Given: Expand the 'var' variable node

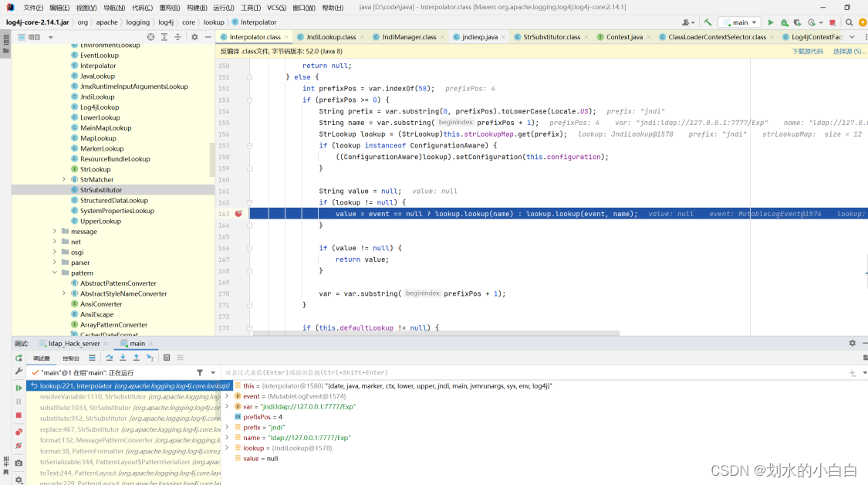Looking at the screenshot, I should click(x=227, y=406).
